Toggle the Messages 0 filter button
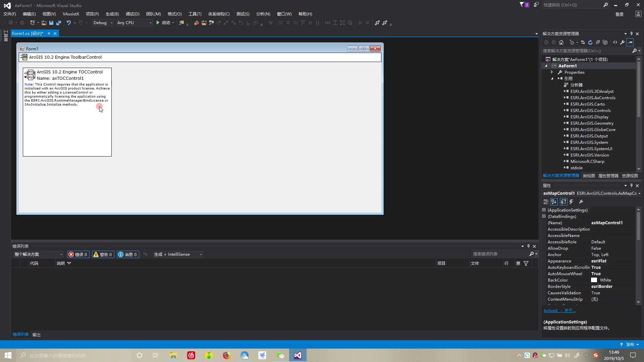Viewport: 644px width, 362px height. click(128, 254)
